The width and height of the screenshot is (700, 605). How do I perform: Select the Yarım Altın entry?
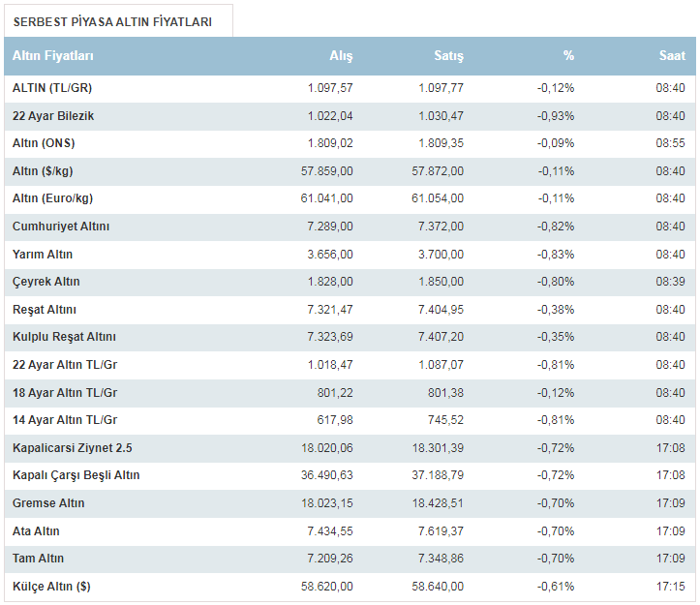tap(43, 255)
